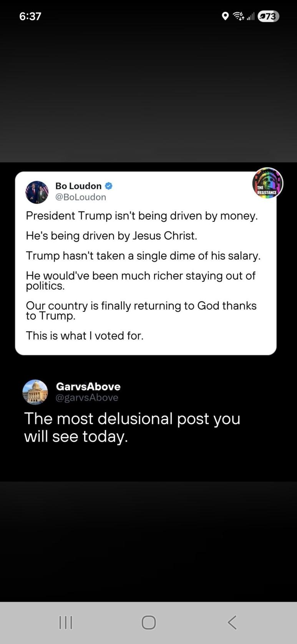Click the blue verified badge beside Bo Loudon
This screenshot has width=297, height=644.
(109, 186)
